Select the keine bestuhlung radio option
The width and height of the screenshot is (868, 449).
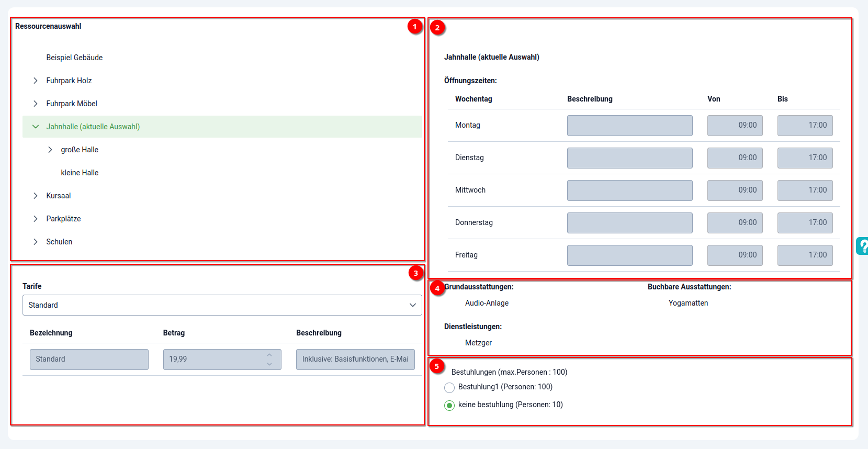449,406
